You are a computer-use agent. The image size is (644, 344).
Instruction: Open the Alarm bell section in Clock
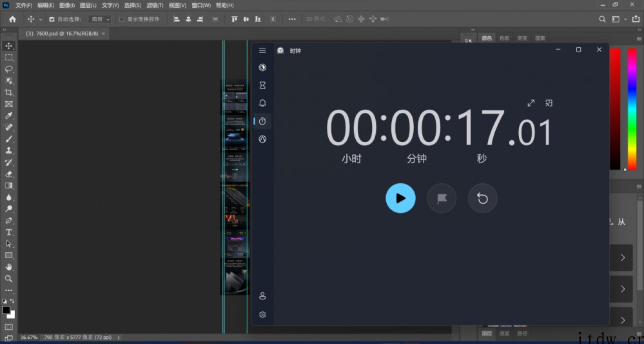tap(262, 103)
